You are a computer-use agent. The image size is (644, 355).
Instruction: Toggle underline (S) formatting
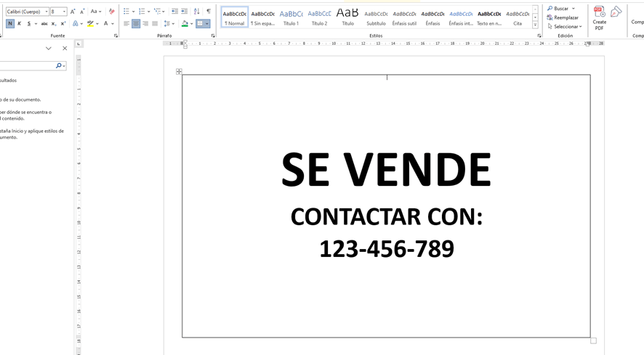[x=29, y=24]
